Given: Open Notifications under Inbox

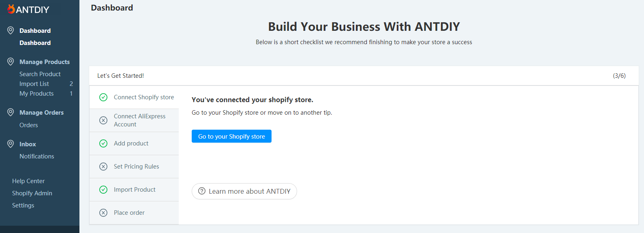Looking at the screenshot, I should (x=37, y=156).
